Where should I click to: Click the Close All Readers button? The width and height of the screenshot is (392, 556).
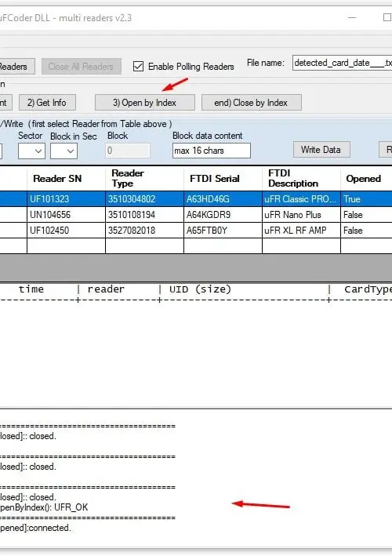(x=82, y=67)
